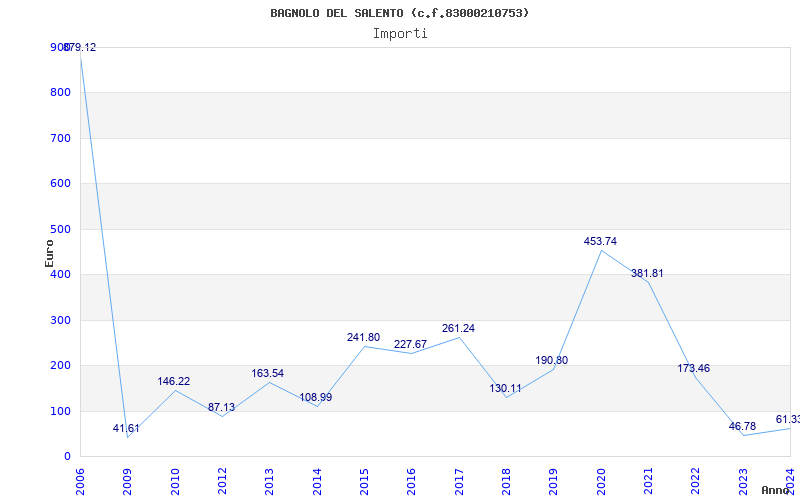Select the 381.81 data label

647,273
